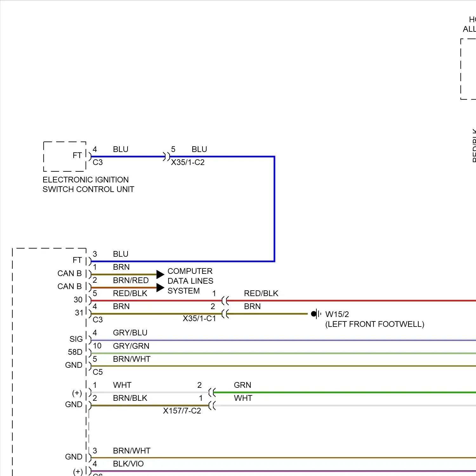Click the BRN/RED wire color label
The width and height of the screenshot is (476, 476).
coord(131,280)
